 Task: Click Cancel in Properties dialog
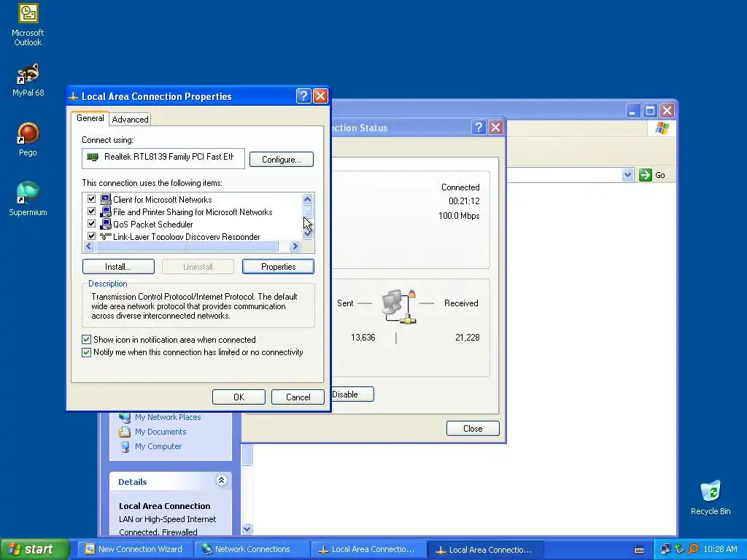coord(298,397)
